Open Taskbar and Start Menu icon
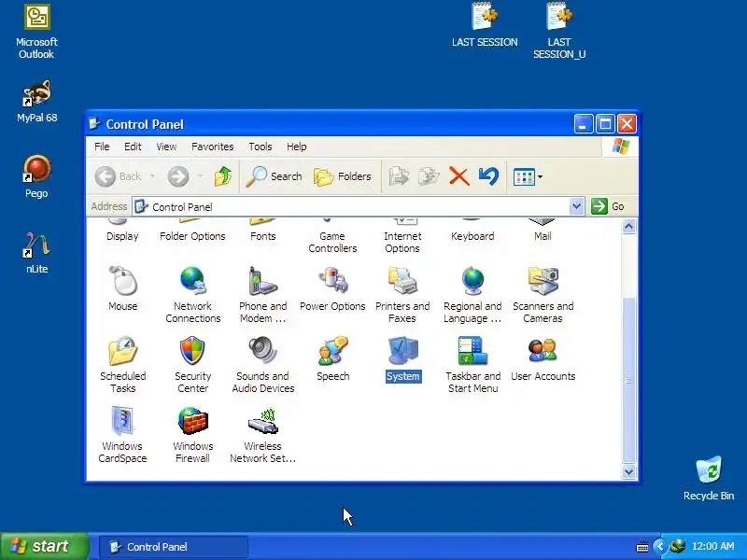 pos(472,351)
